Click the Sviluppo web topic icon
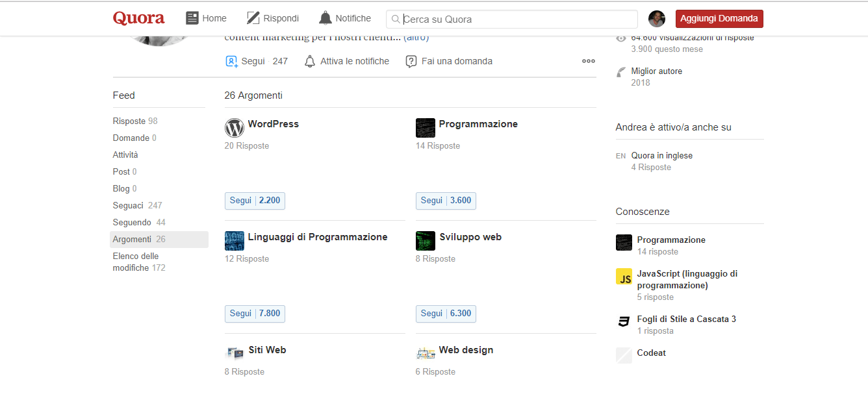 point(426,241)
